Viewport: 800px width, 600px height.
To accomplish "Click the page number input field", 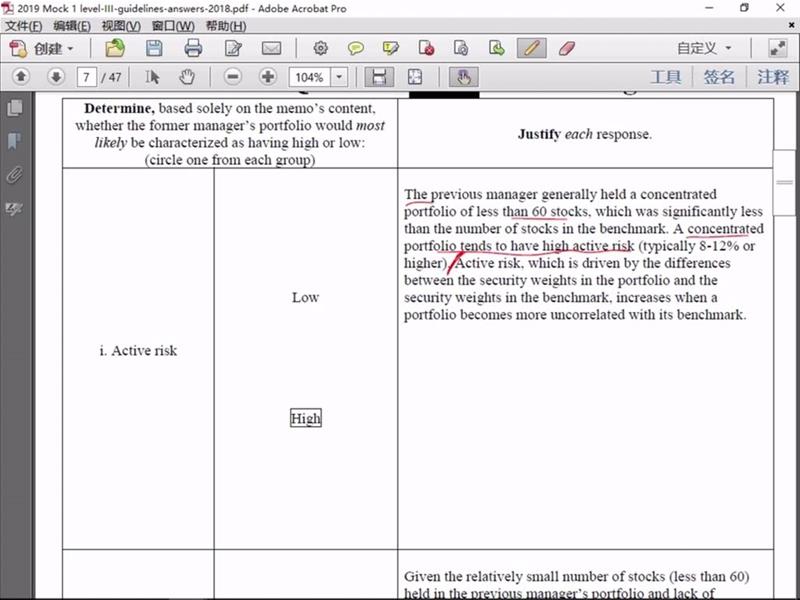I will pos(87,77).
